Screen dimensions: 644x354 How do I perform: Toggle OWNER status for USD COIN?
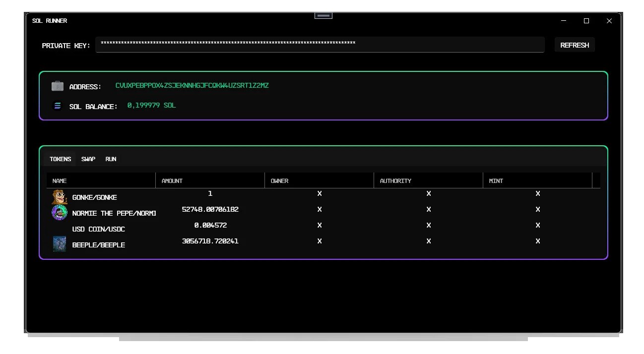click(319, 225)
